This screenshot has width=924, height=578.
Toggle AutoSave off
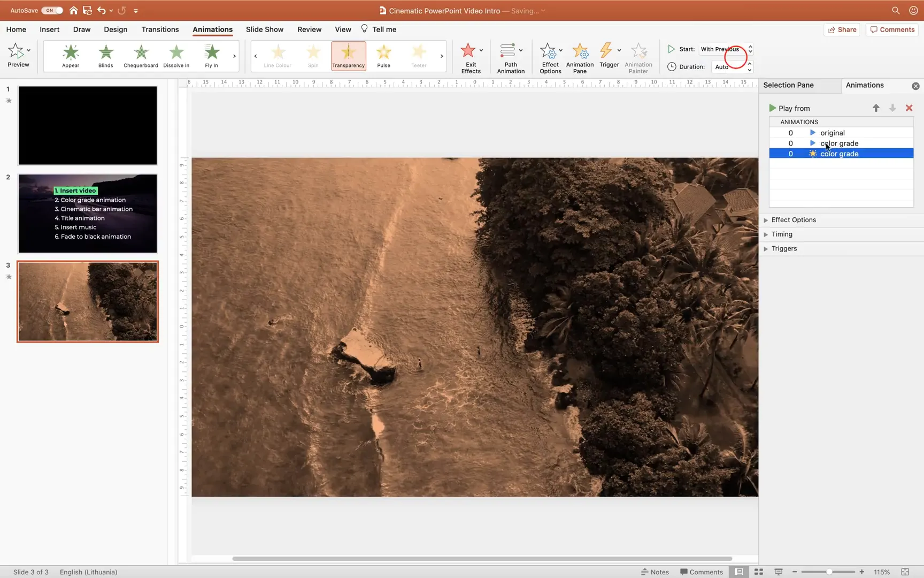51,10
